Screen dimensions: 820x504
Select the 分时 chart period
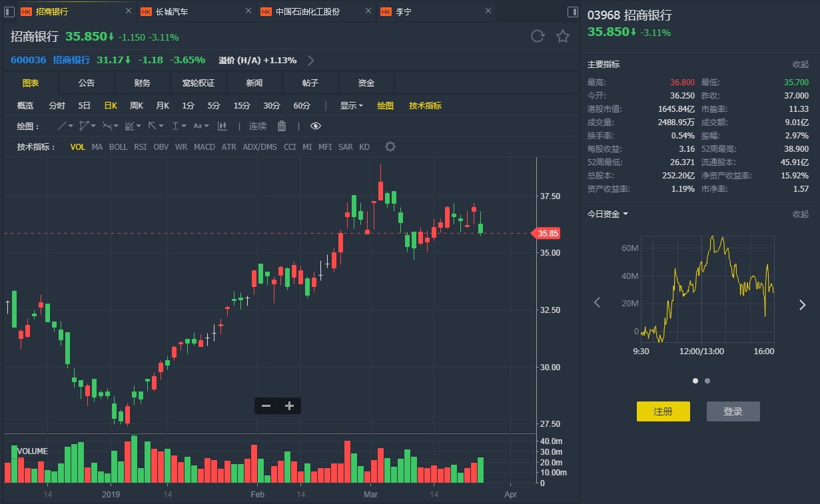coord(57,105)
